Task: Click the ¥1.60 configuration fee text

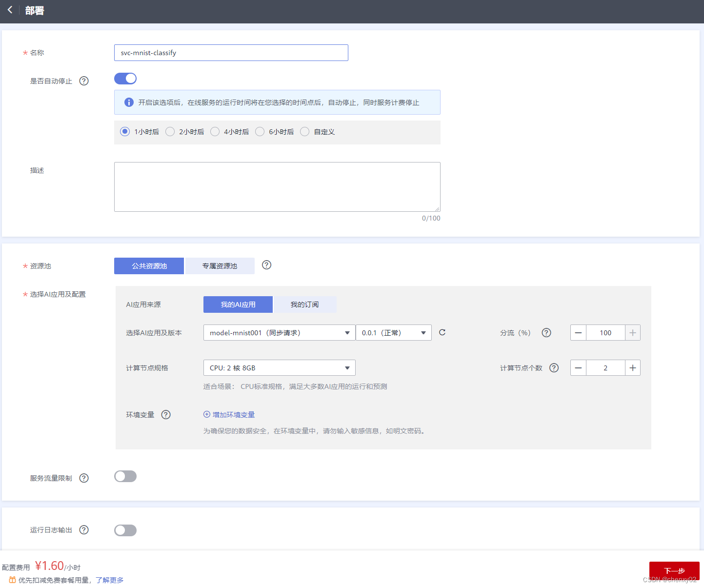Action: pyautogui.click(x=49, y=566)
